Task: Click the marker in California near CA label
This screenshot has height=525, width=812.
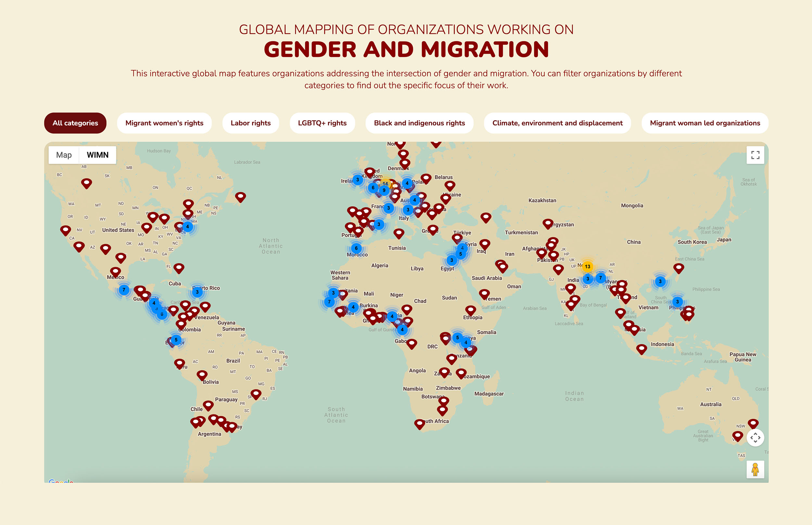Action: click(65, 231)
